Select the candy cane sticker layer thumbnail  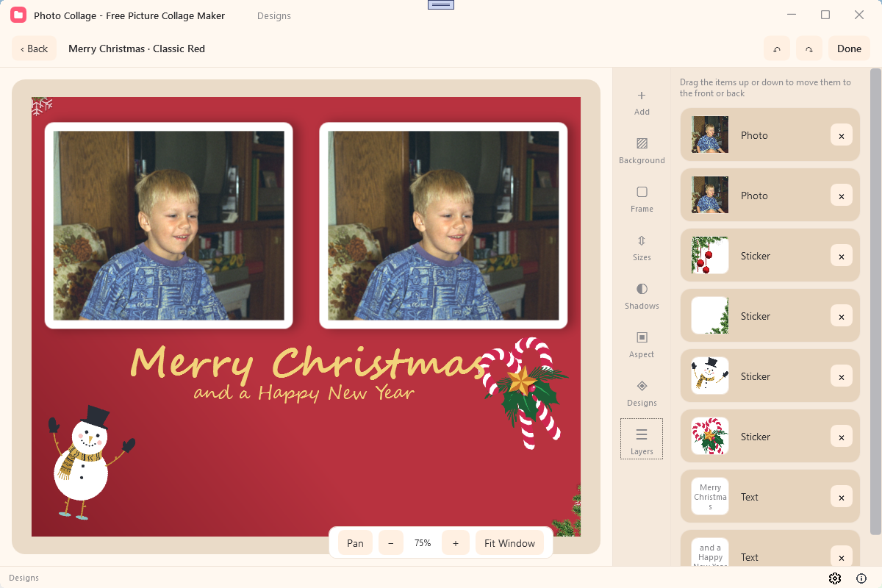(710, 436)
